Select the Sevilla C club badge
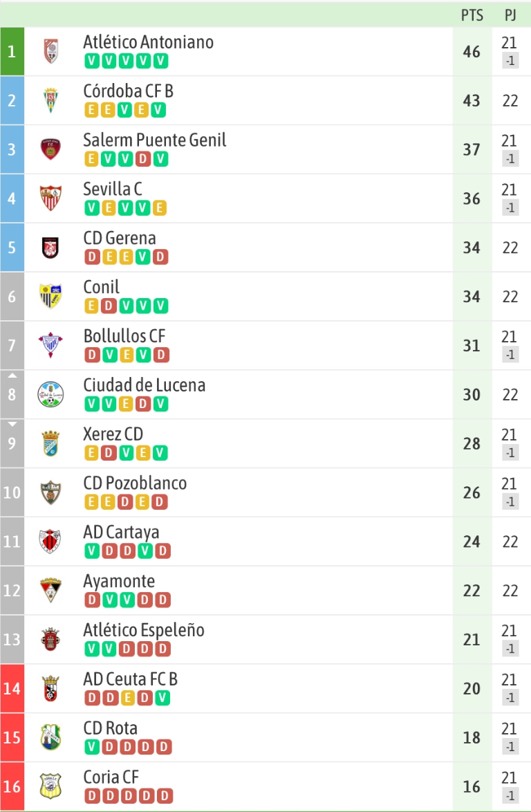This screenshot has width=531, height=812. [50, 199]
